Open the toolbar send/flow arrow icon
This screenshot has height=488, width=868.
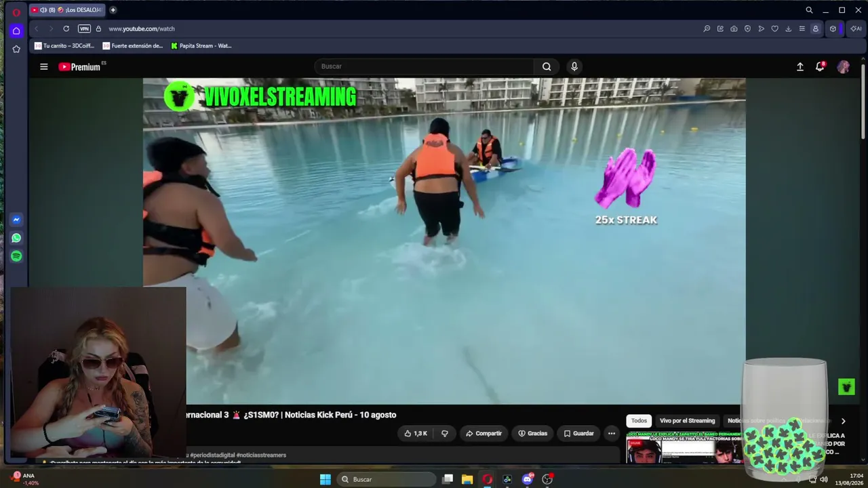(761, 28)
